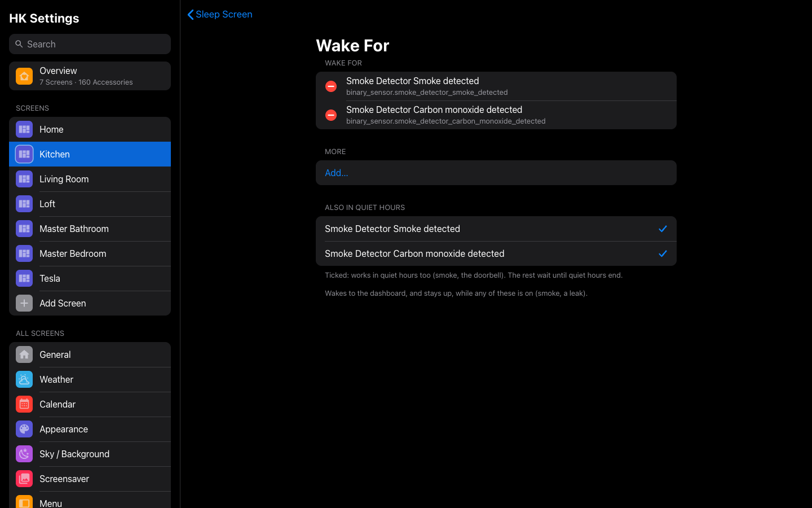Go back to Sleep Screen
The height and width of the screenshot is (508, 812).
pyautogui.click(x=220, y=14)
